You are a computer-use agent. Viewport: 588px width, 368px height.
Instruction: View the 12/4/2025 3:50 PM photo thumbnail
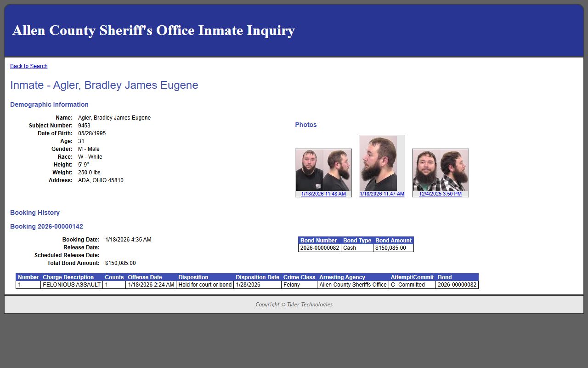pyautogui.click(x=441, y=170)
